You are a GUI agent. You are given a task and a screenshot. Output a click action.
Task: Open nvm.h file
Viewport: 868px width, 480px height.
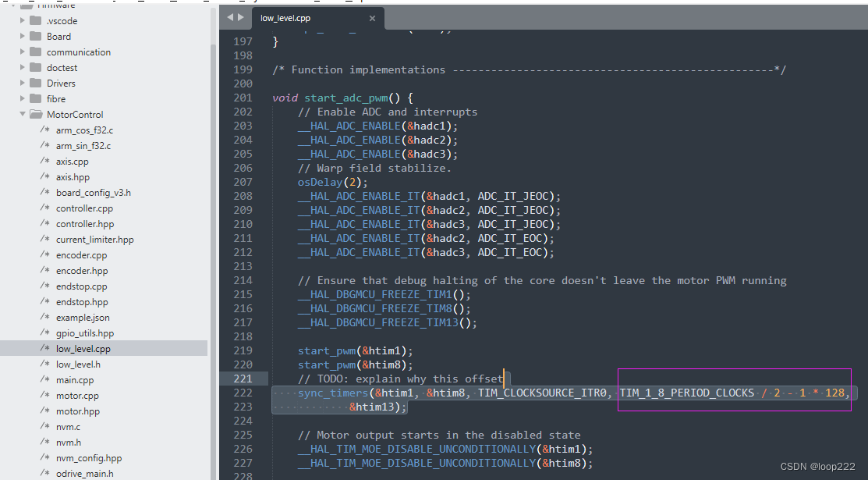coord(68,442)
